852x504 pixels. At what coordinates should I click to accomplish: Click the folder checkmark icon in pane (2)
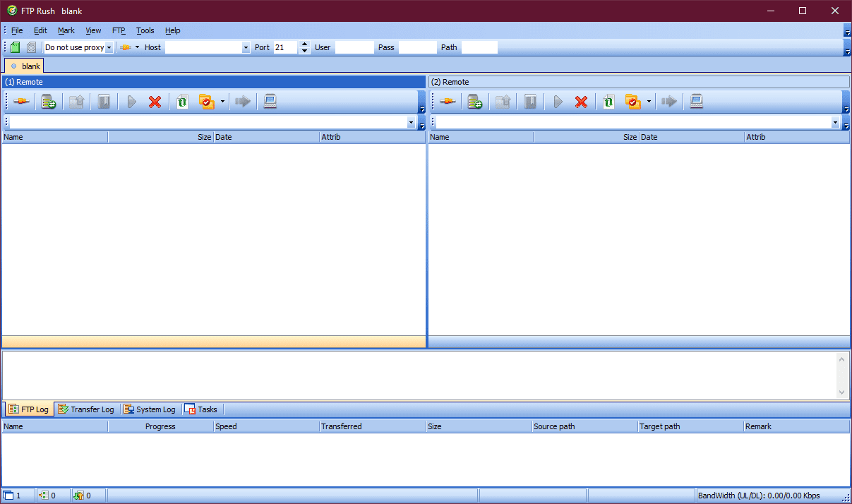[x=632, y=102]
